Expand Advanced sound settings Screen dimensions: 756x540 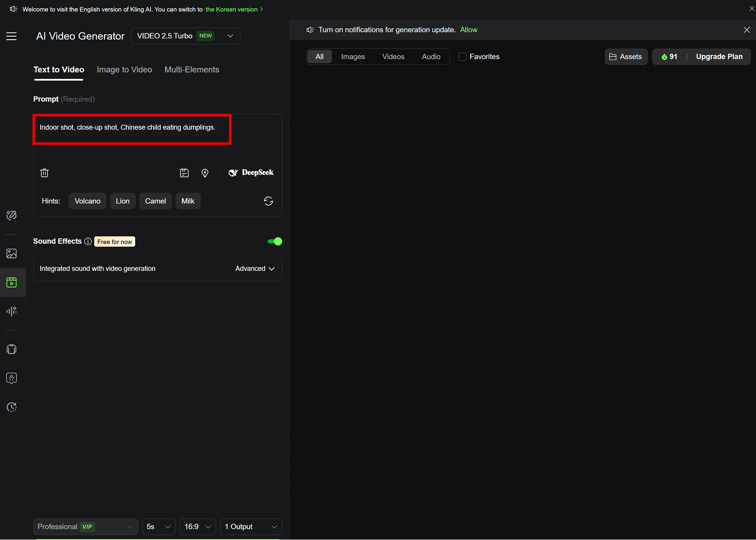click(255, 268)
